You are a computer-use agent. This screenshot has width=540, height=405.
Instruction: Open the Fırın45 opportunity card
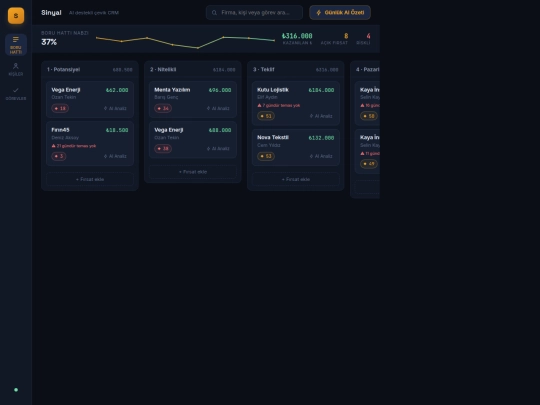click(x=90, y=143)
